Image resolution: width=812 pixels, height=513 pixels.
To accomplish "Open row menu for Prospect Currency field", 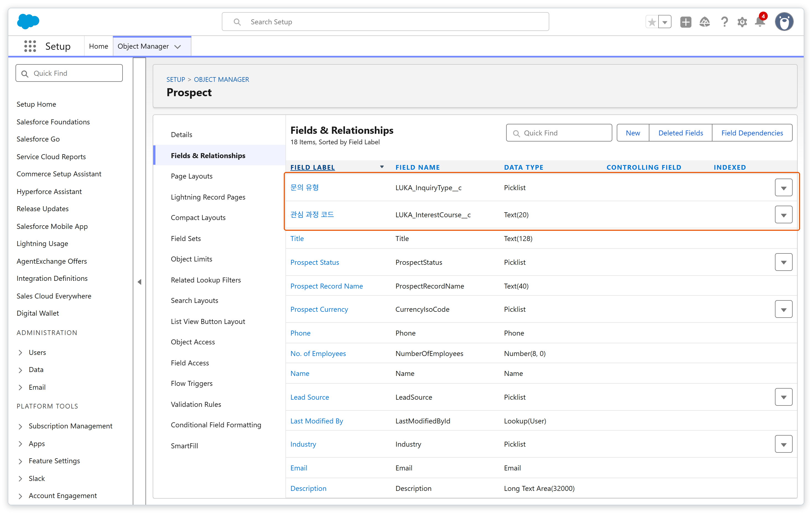I will [x=783, y=309].
